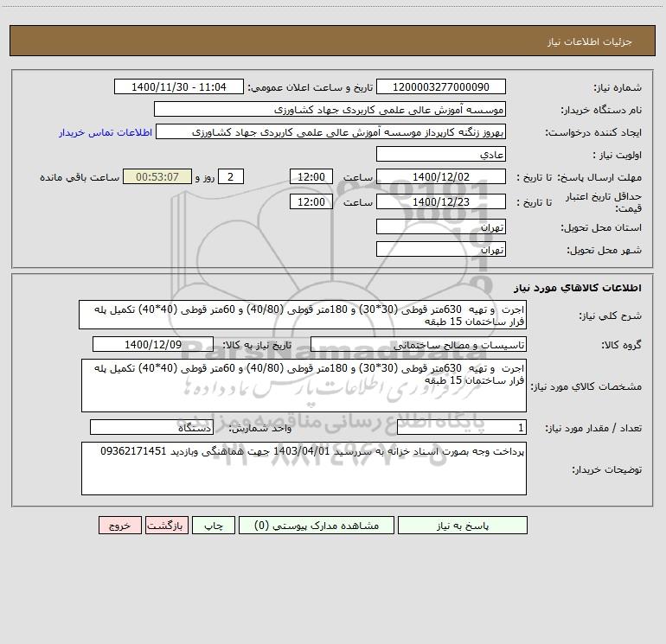
Task: Click the delivery province field تهران
Action: (441, 226)
